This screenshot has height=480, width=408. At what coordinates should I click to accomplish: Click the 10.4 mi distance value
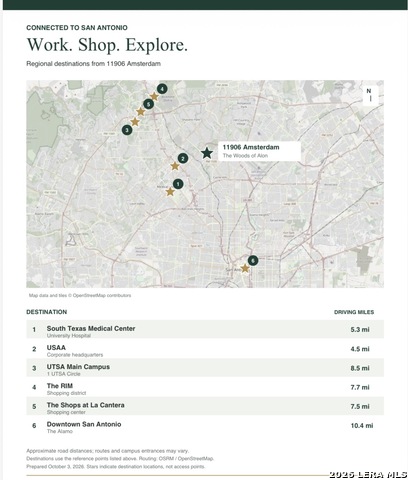tap(362, 426)
